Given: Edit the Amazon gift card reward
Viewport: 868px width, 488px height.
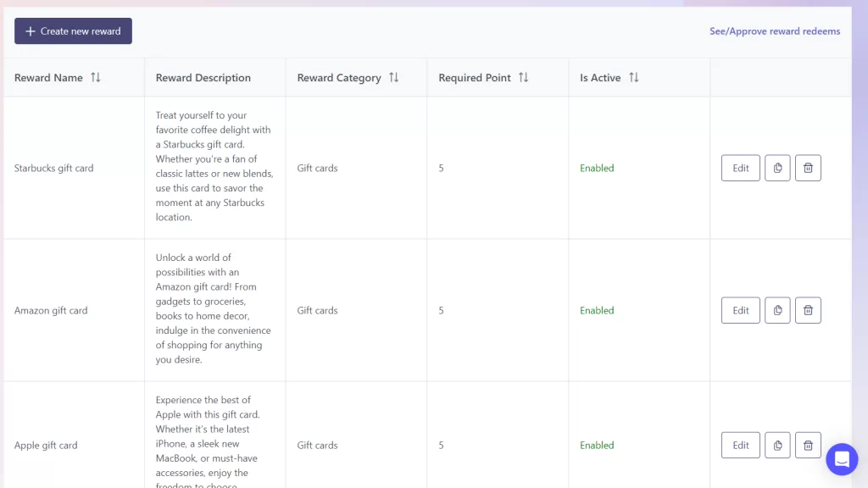Looking at the screenshot, I should point(740,310).
